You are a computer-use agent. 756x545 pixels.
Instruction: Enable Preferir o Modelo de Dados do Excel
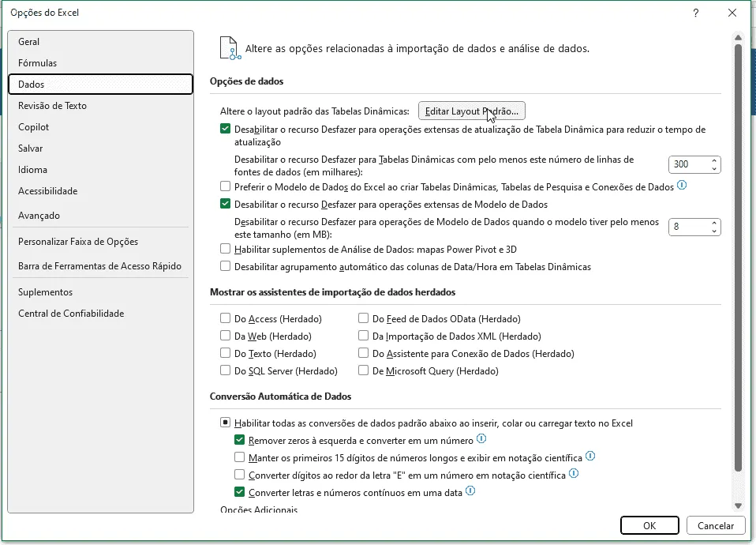pos(225,186)
